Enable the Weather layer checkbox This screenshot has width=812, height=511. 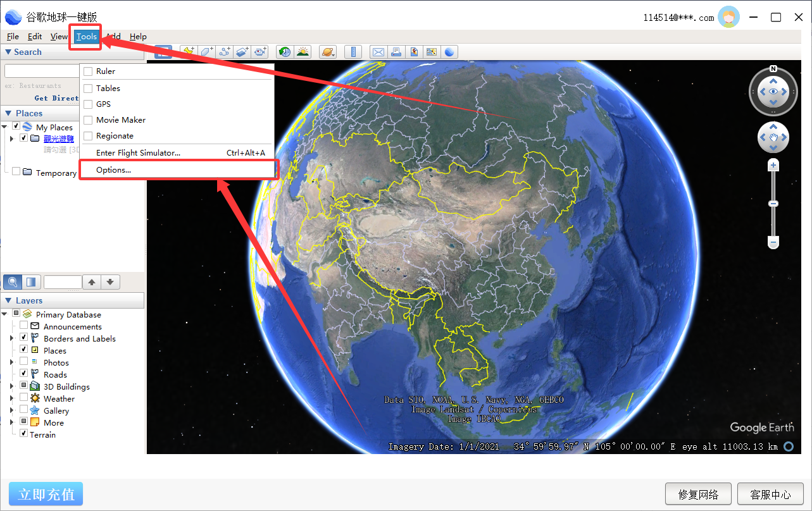(24, 398)
